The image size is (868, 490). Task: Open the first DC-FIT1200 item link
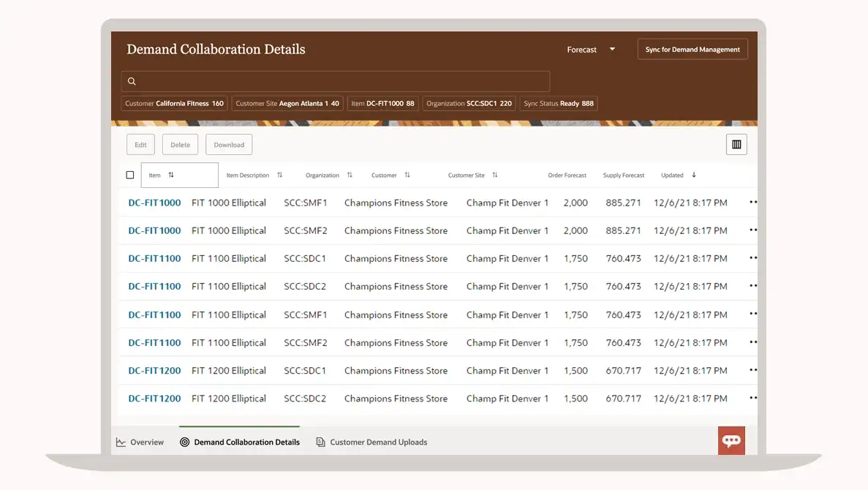click(x=154, y=371)
